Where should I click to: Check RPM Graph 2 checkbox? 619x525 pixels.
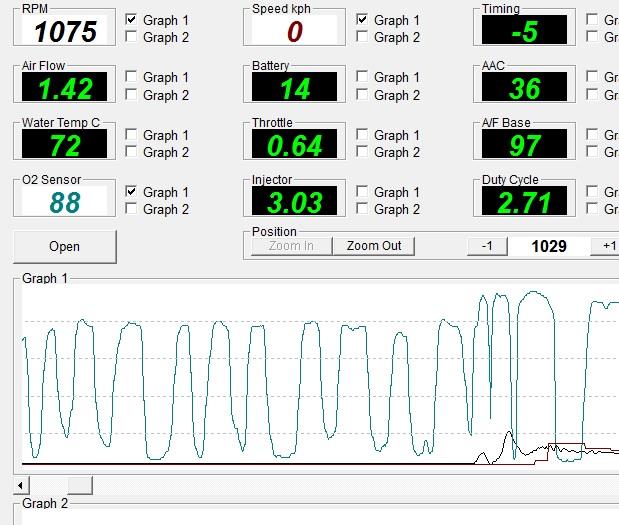click(x=131, y=36)
